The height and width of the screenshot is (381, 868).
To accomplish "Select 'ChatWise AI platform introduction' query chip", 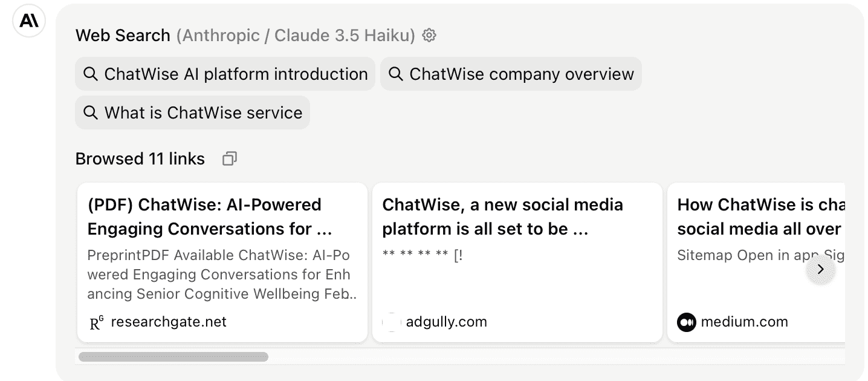I will 225,74.
